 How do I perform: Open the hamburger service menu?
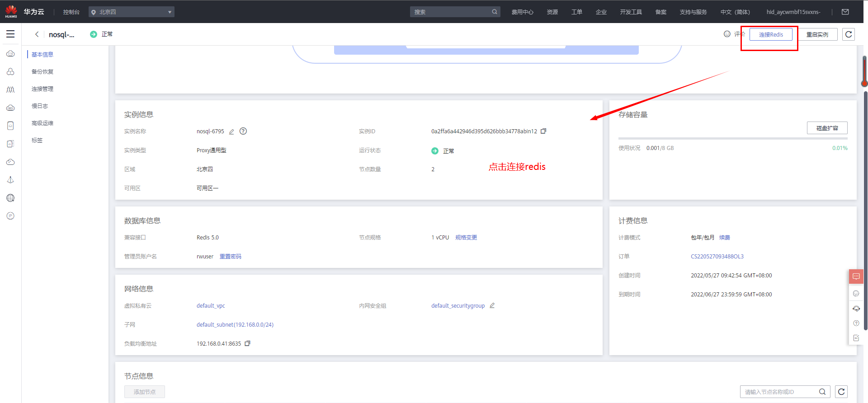tap(10, 34)
